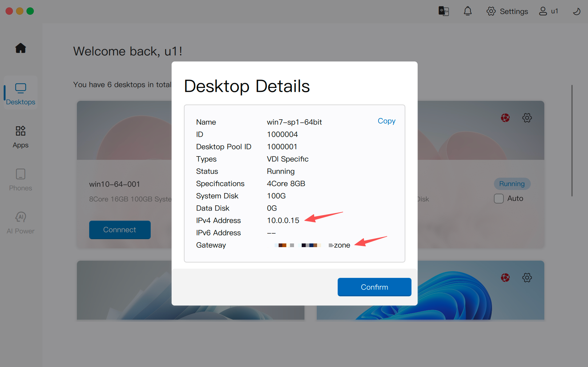
Task: Copy the desktop details
Action: (x=386, y=121)
